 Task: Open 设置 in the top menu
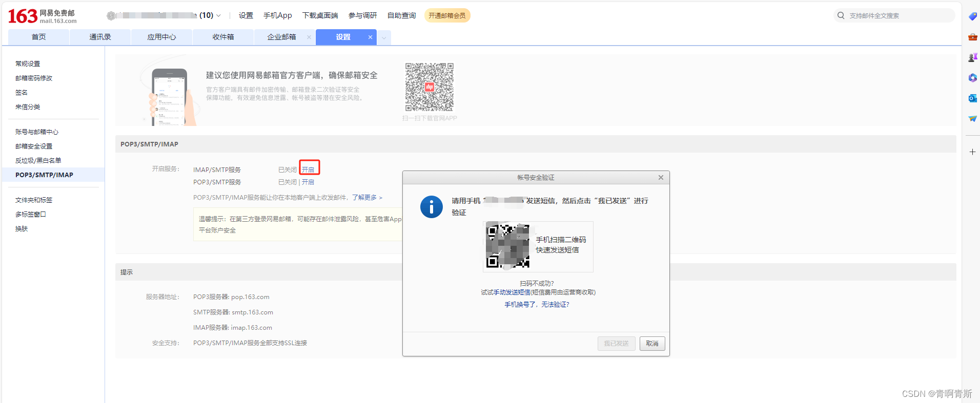click(246, 15)
